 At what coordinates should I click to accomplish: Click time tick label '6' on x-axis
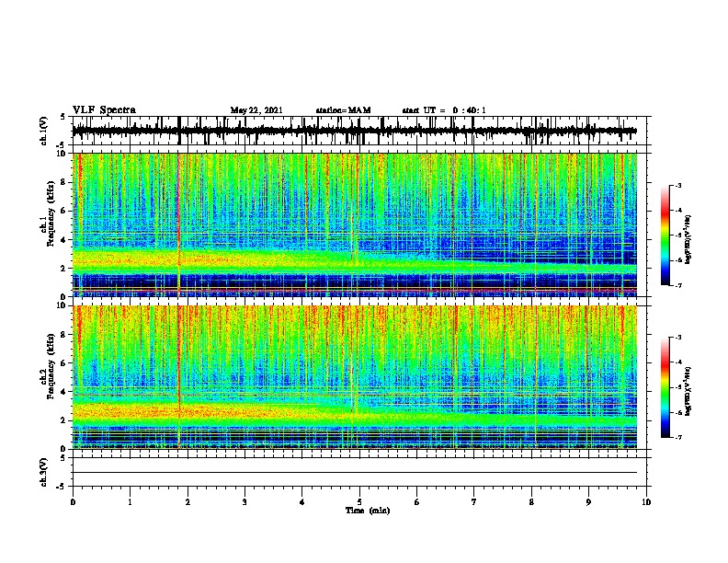point(417,502)
